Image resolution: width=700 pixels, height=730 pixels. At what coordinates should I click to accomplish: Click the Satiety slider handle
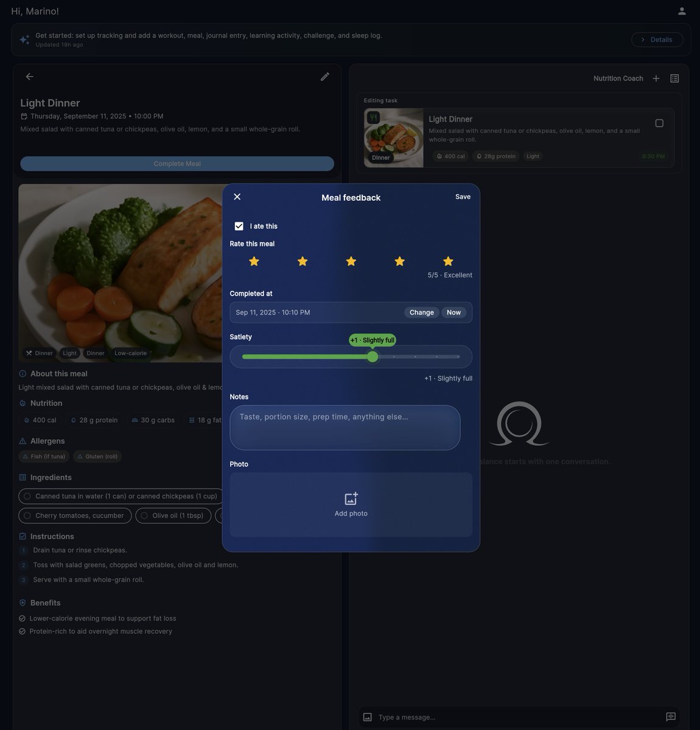[x=373, y=356]
